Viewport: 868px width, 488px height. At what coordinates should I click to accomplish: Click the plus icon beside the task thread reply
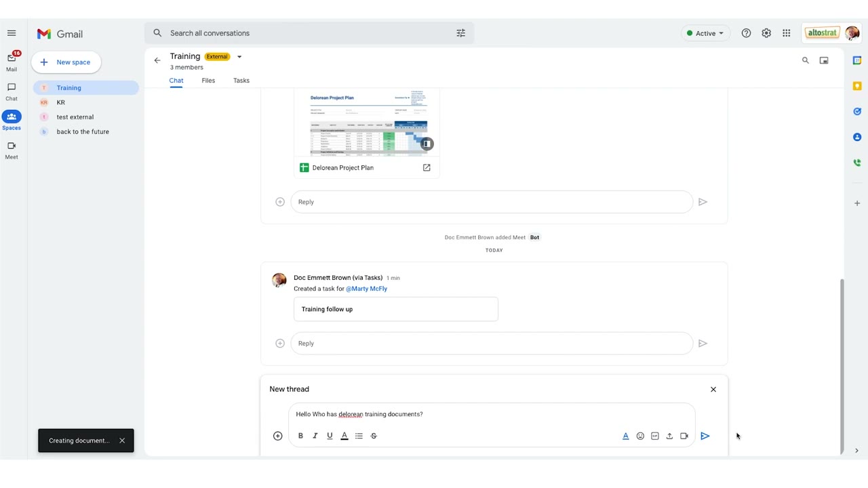[280, 344]
